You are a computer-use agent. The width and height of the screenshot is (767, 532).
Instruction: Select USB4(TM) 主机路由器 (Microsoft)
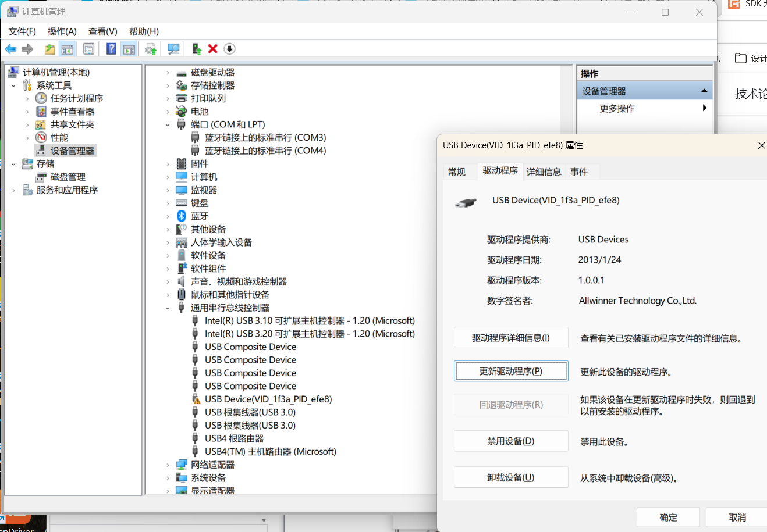tap(271, 451)
